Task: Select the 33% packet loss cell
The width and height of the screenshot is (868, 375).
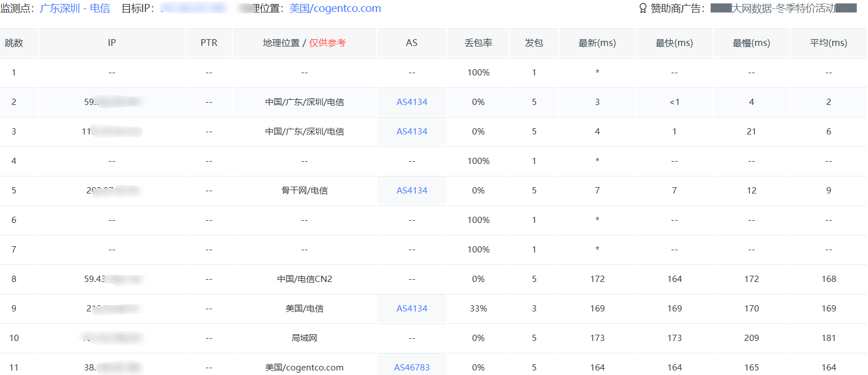Action: (478, 309)
